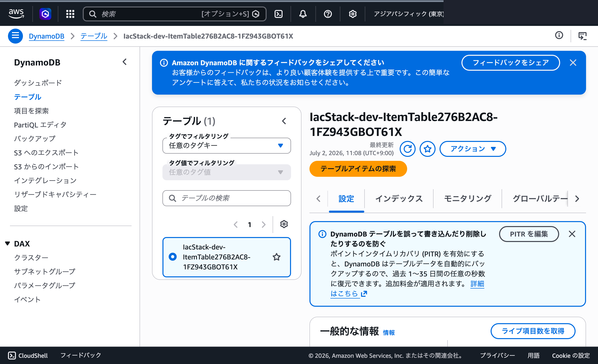598x364 pixels.
Task: Open 項目を探索 in sidebar
Action: click(x=31, y=111)
